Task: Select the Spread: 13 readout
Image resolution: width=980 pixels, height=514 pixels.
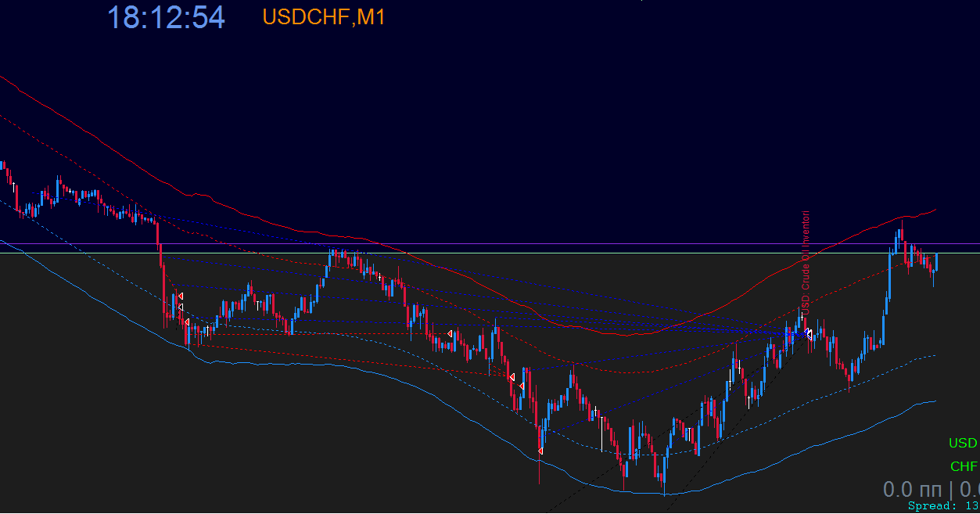Action: [x=943, y=506]
